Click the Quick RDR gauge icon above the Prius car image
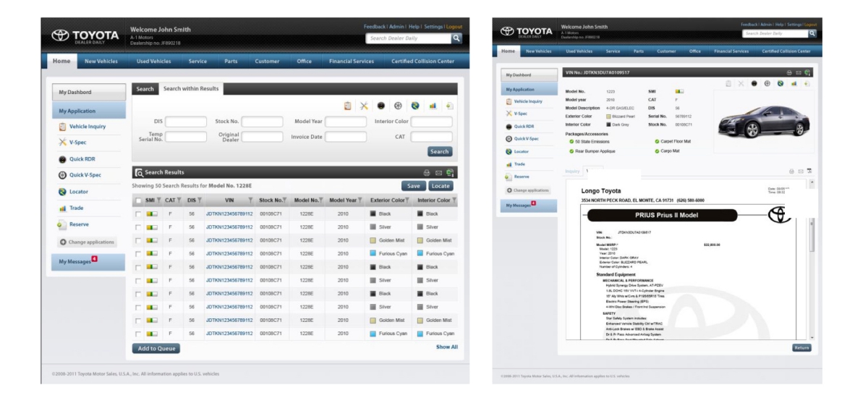This screenshot has width=868, height=398. click(x=754, y=83)
